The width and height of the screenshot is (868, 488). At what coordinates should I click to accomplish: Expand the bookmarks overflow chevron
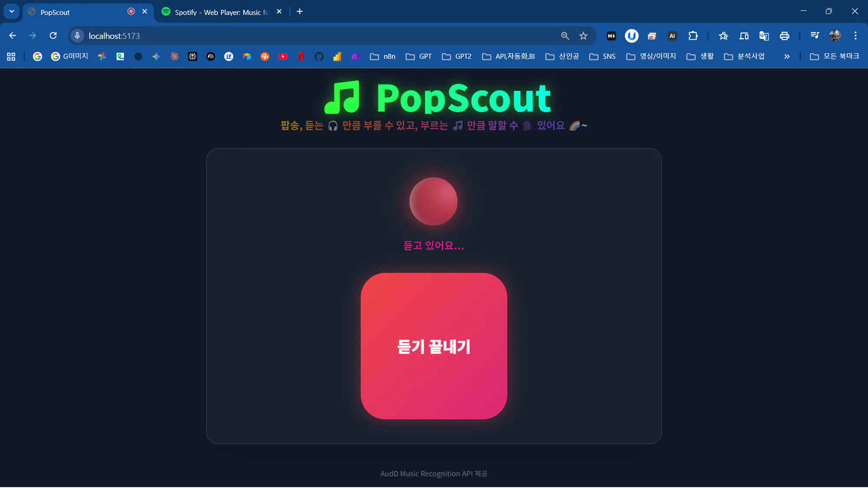[787, 56]
